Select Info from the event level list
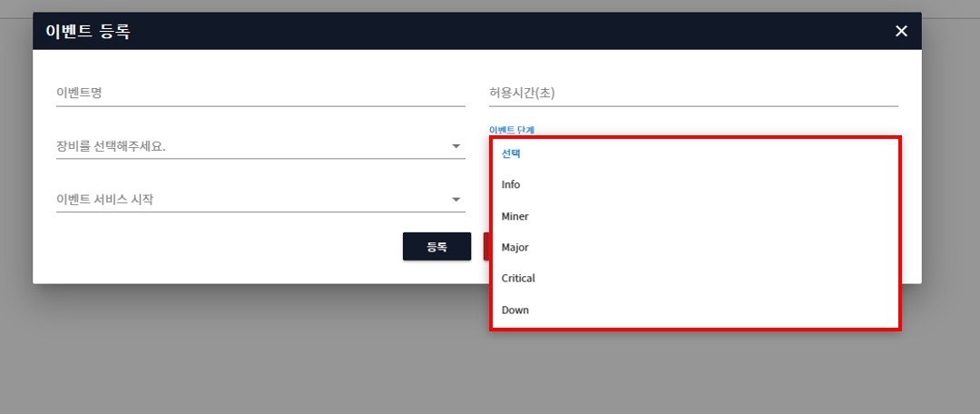The height and width of the screenshot is (414, 980). click(511, 185)
